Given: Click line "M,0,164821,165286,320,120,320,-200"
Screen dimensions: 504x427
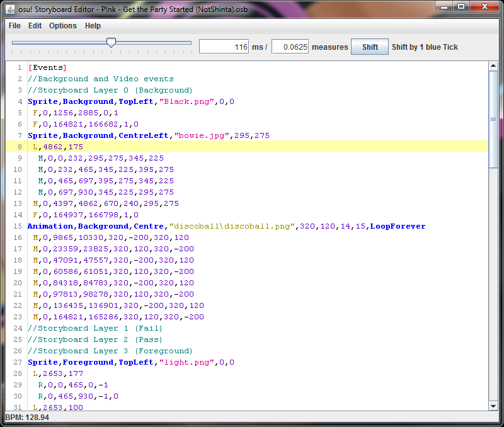Looking at the screenshot, I should [118, 317].
